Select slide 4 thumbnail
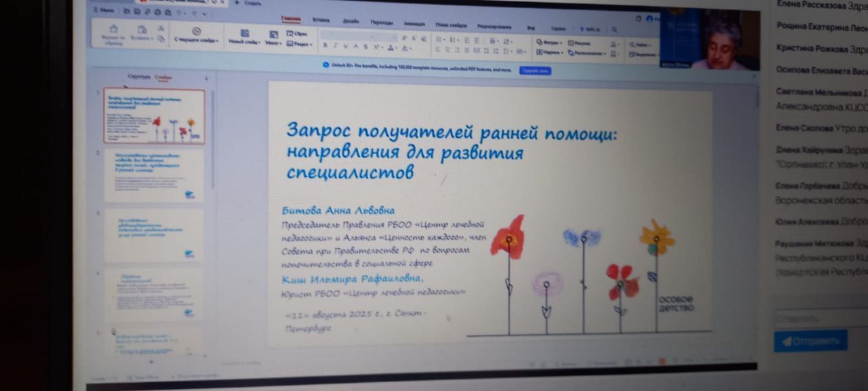 click(x=155, y=294)
